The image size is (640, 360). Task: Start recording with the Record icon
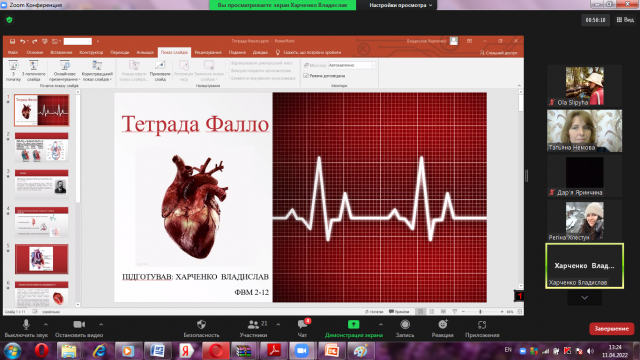[405, 325]
